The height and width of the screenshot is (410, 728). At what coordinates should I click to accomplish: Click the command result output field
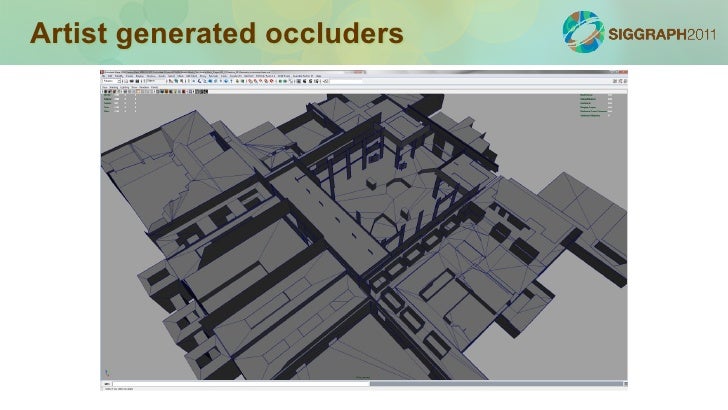coord(496,384)
